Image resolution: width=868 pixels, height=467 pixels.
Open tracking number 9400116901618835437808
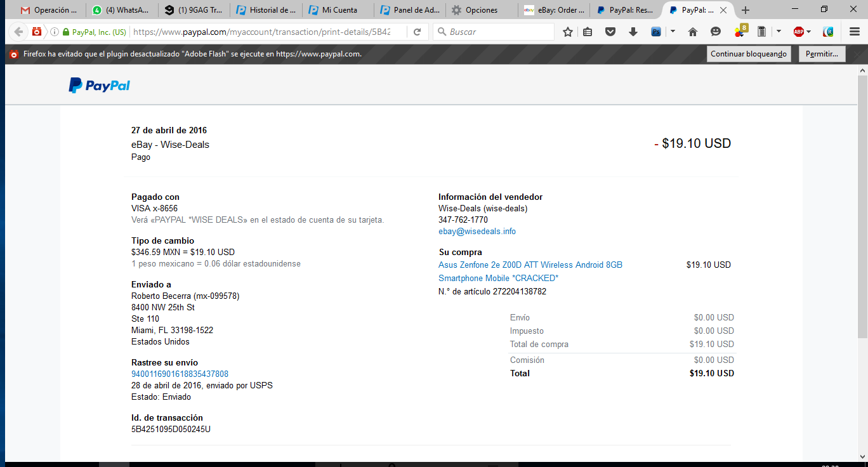(x=180, y=374)
